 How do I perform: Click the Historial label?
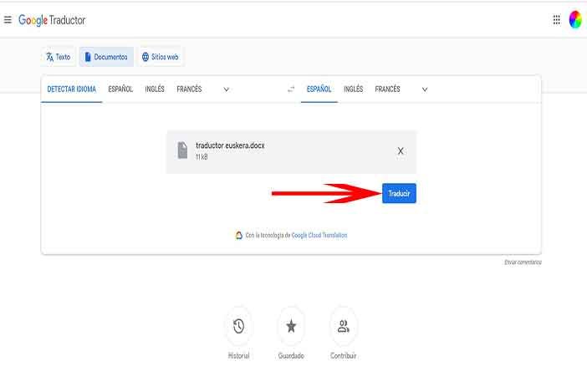(x=239, y=356)
